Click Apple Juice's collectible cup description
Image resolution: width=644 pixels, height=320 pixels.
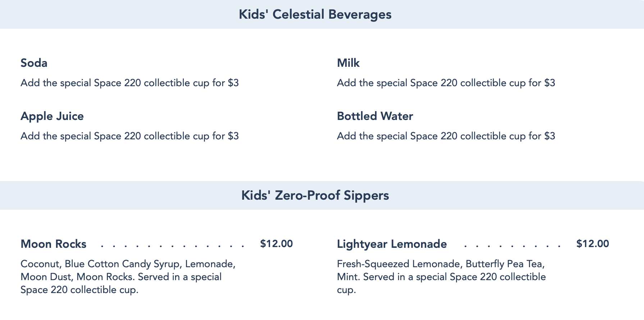coord(129,136)
